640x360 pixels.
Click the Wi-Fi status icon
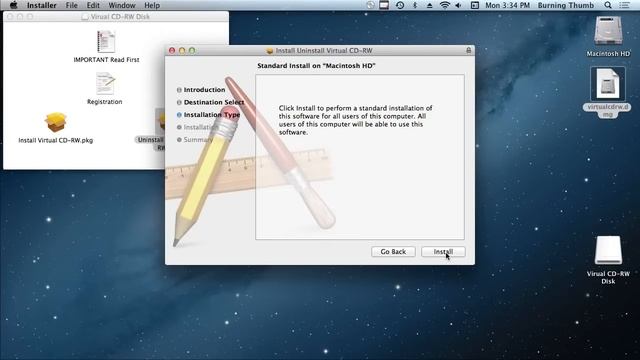(x=444, y=5)
